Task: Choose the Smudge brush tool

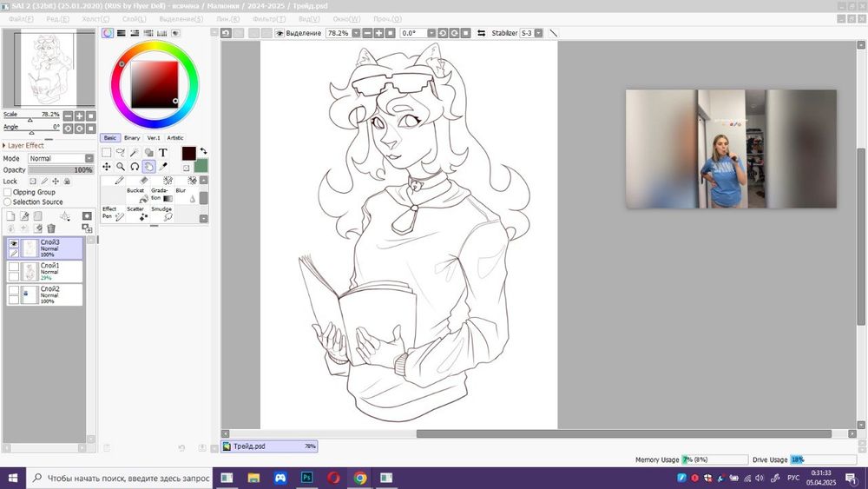Action: (161, 213)
